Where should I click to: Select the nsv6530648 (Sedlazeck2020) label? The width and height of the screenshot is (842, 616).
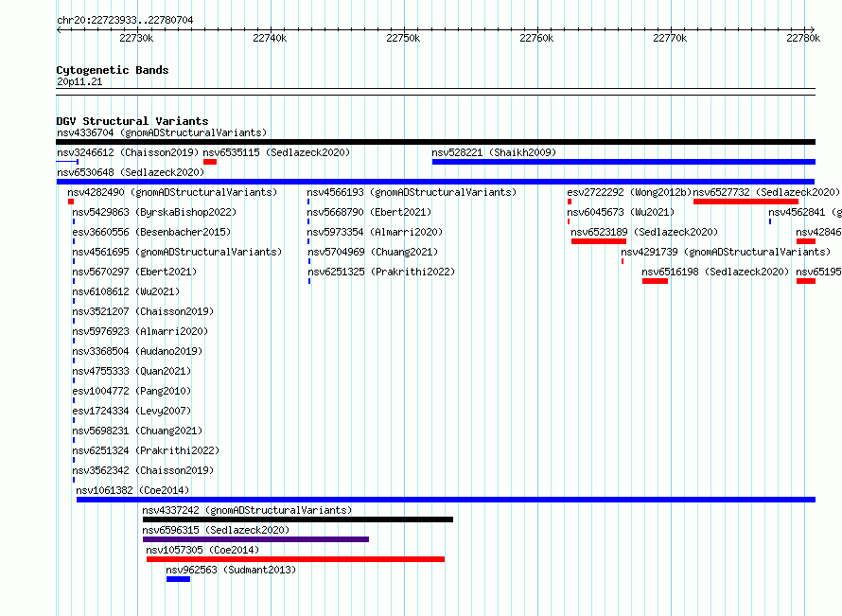click(x=131, y=172)
